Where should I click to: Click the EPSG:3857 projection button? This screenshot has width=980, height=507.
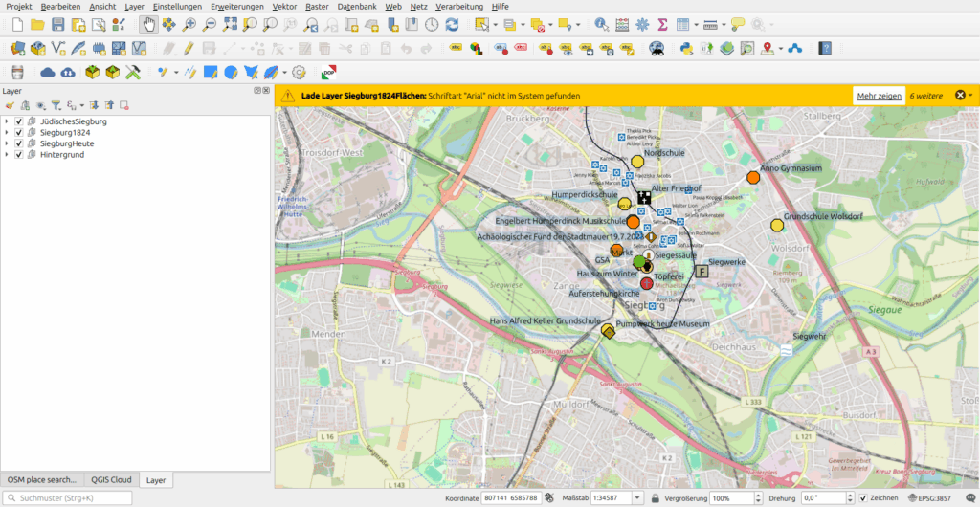[928, 498]
